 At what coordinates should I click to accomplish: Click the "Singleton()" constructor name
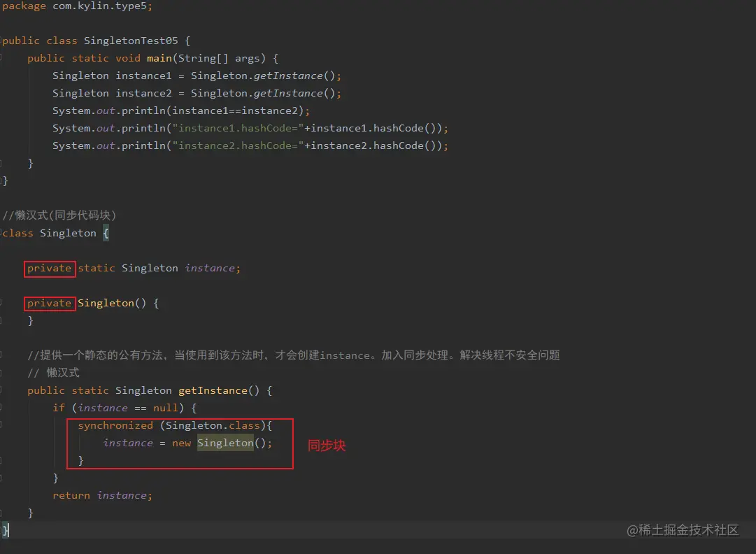112,304
